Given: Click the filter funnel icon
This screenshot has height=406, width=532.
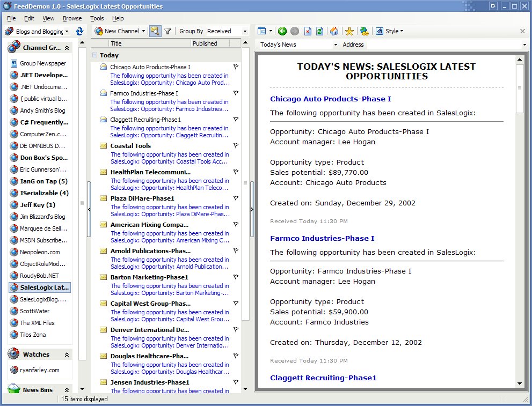Looking at the screenshot, I should pos(167,31).
